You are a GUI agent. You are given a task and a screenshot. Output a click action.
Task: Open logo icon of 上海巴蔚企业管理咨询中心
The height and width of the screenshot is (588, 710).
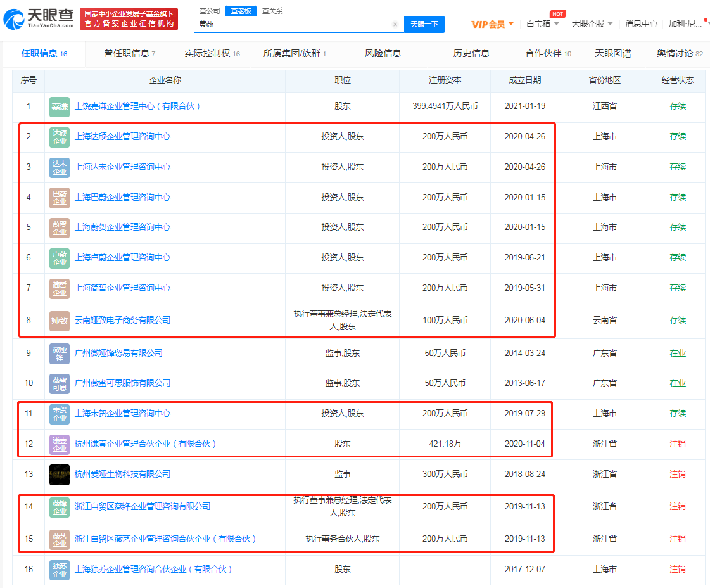tap(60, 198)
